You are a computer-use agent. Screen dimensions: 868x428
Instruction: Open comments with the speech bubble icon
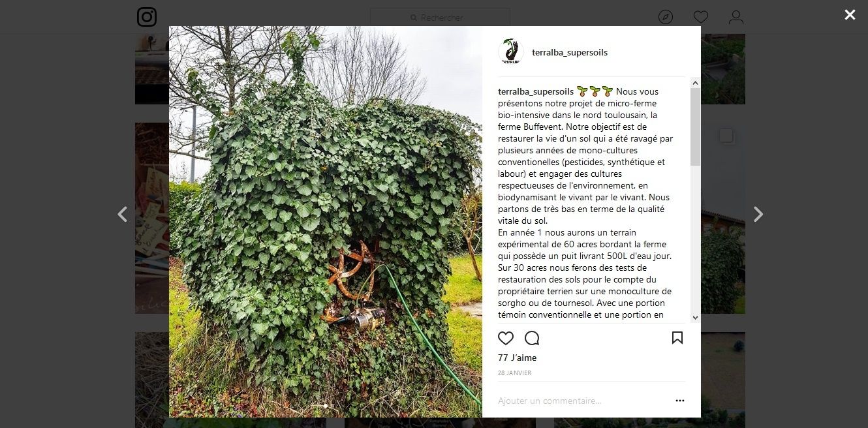tap(532, 338)
